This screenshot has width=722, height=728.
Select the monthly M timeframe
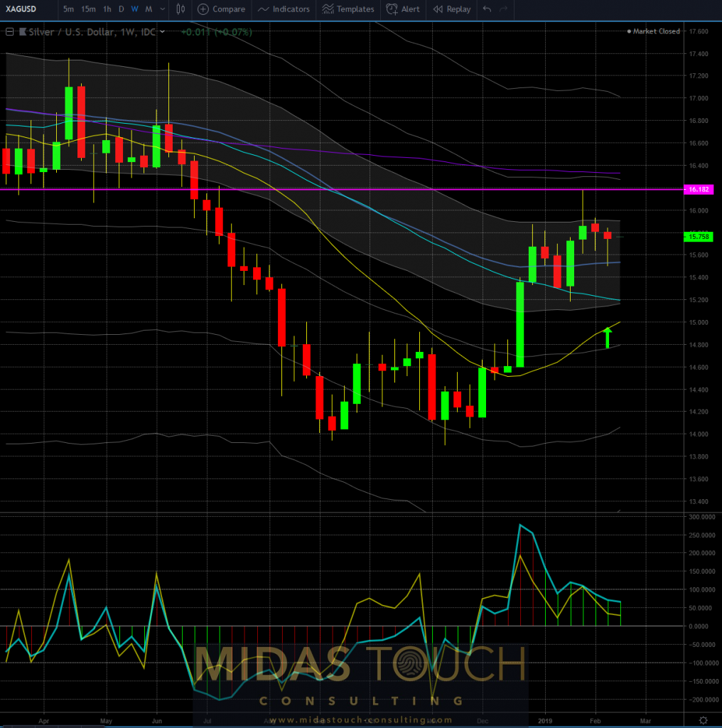[x=149, y=9]
